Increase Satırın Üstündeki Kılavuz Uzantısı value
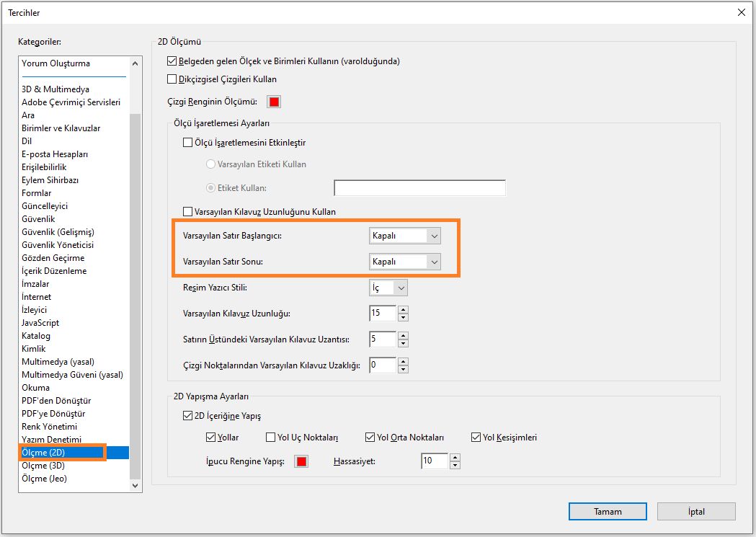 (403, 335)
